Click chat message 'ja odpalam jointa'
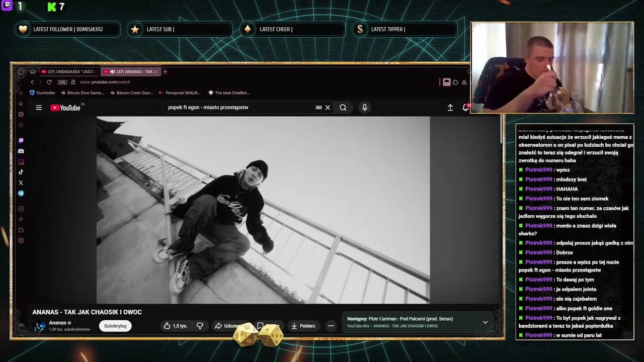This screenshot has width=644, height=362. [576, 289]
